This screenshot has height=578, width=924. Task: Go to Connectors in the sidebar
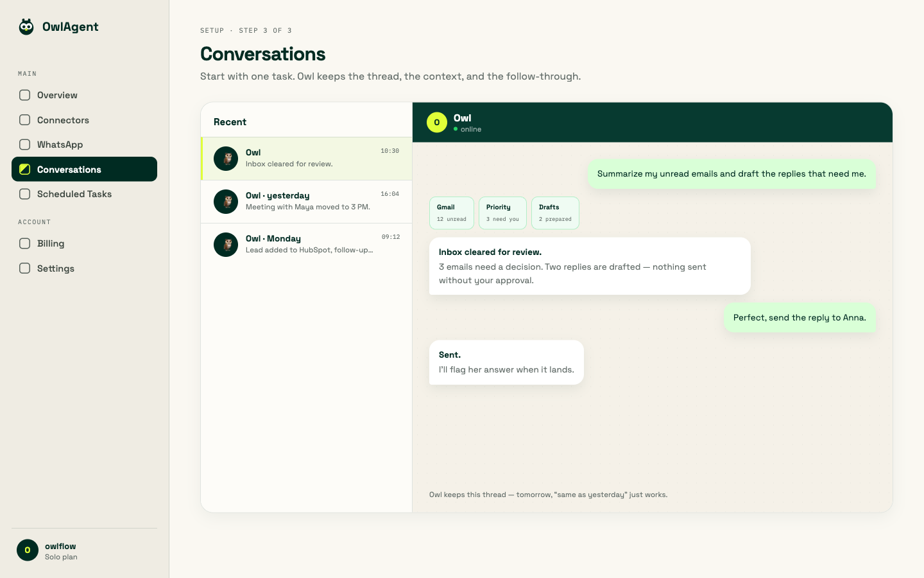pos(84,120)
